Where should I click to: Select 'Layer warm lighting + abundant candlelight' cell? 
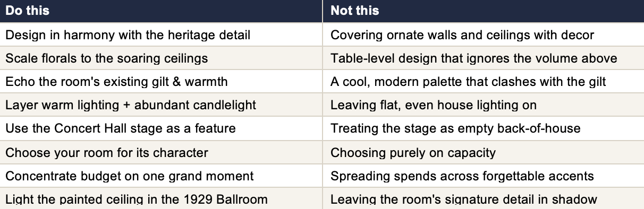click(x=161, y=105)
